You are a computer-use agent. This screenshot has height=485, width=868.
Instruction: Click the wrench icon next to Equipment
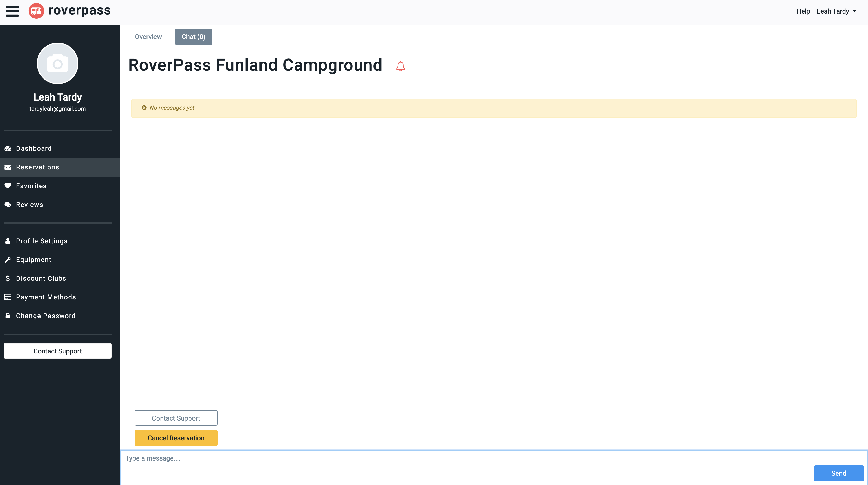8,260
